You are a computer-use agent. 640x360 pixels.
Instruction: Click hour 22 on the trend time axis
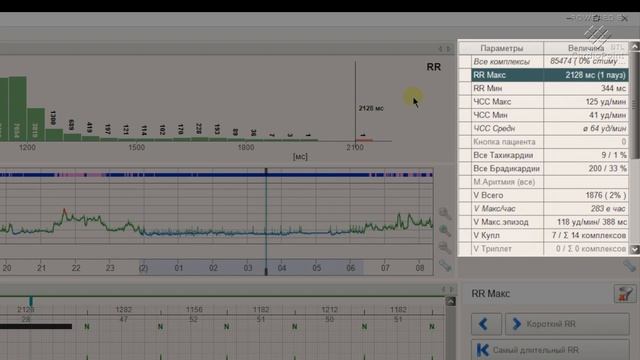tap(76, 268)
